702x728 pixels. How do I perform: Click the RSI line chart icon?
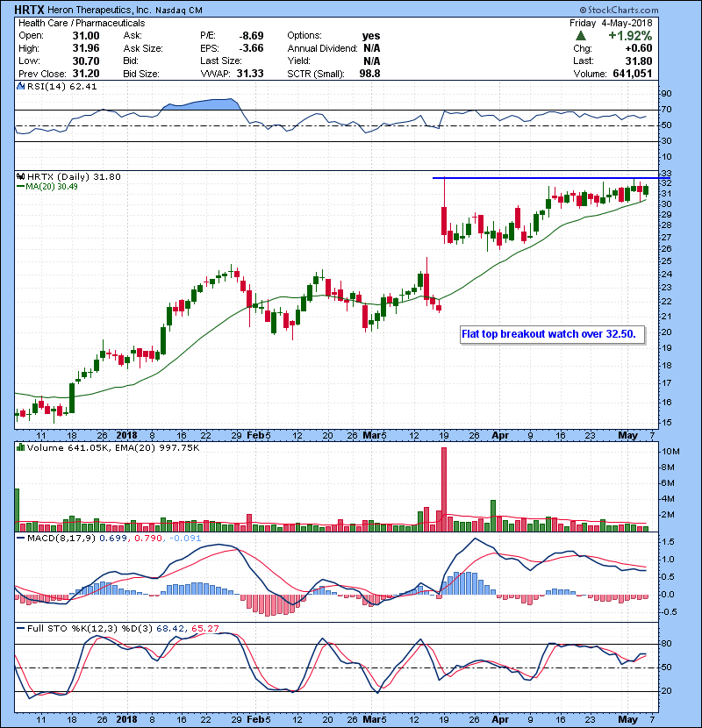pos(21,86)
